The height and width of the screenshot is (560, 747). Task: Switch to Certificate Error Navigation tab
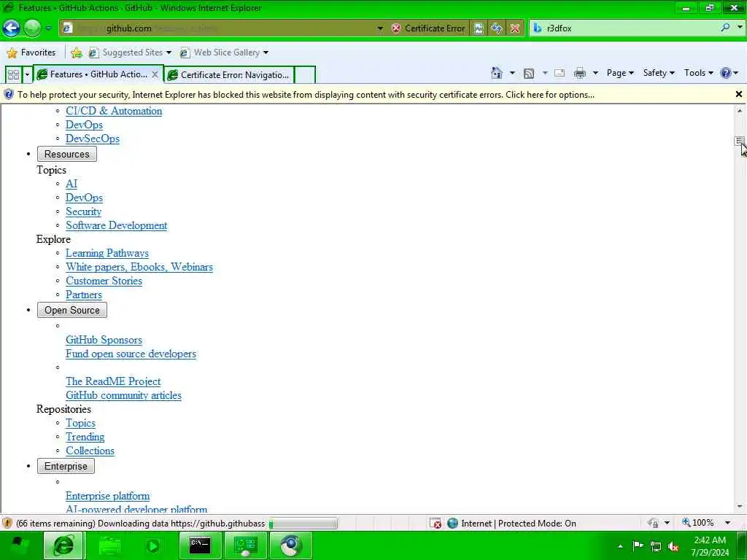229,75
